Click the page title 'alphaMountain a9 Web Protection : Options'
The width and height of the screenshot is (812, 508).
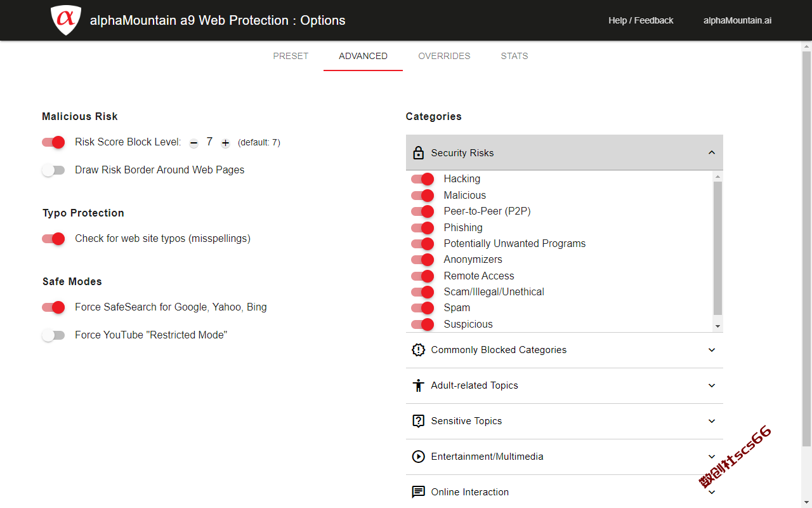218,20
